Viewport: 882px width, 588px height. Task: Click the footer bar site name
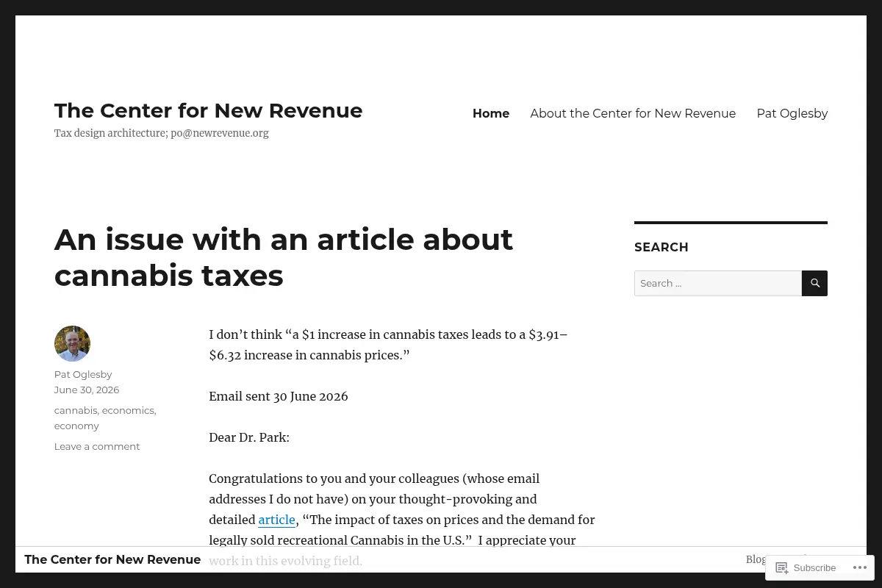(x=112, y=559)
